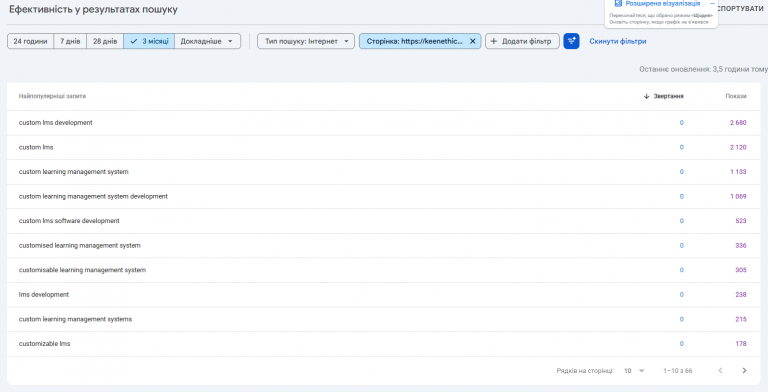Select query custom learning management system

[384, 172]
